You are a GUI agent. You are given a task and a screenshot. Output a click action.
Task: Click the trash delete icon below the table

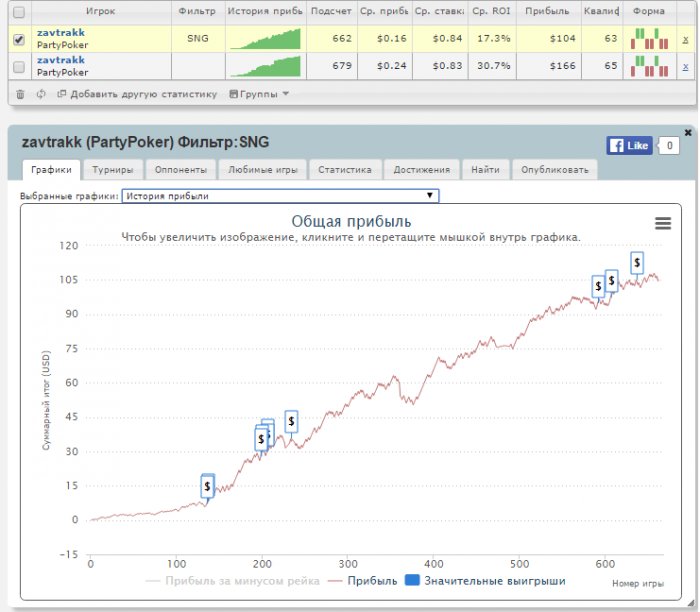[x=20, y=94]
